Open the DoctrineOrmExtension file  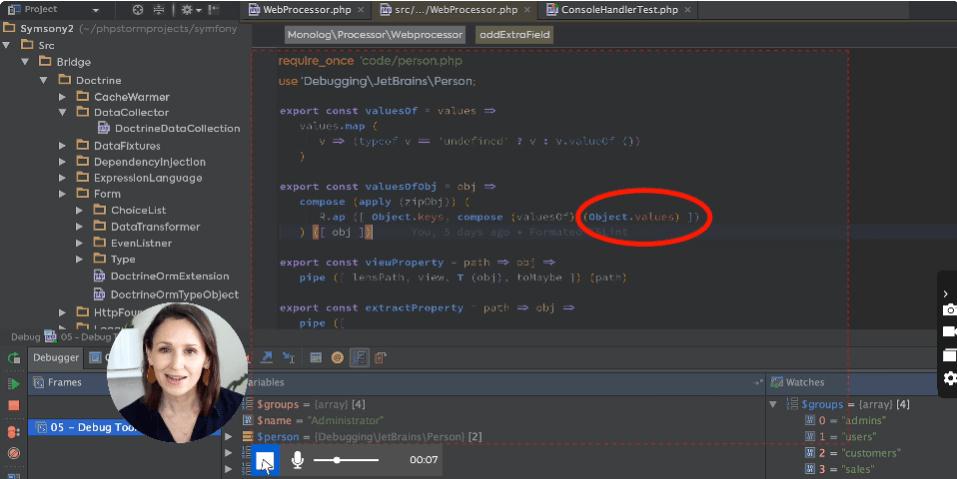tap(161, 276)
